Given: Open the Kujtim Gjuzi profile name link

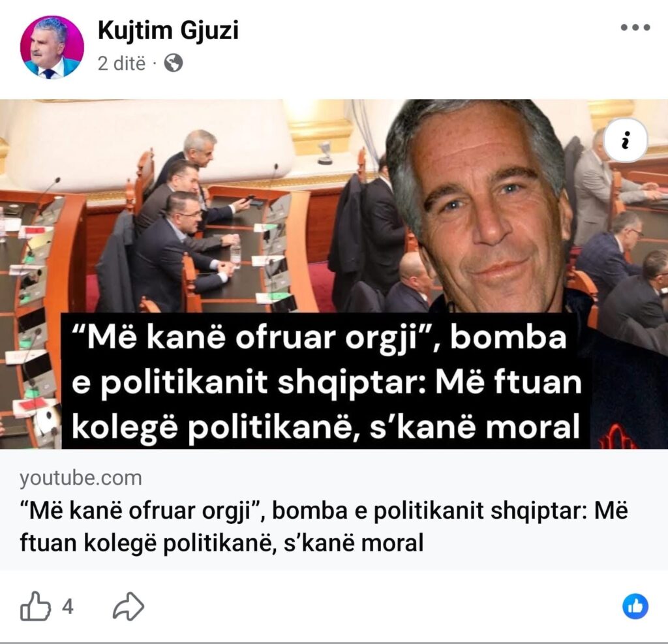Looking at the screenshot, I should (x=168, y=30).
